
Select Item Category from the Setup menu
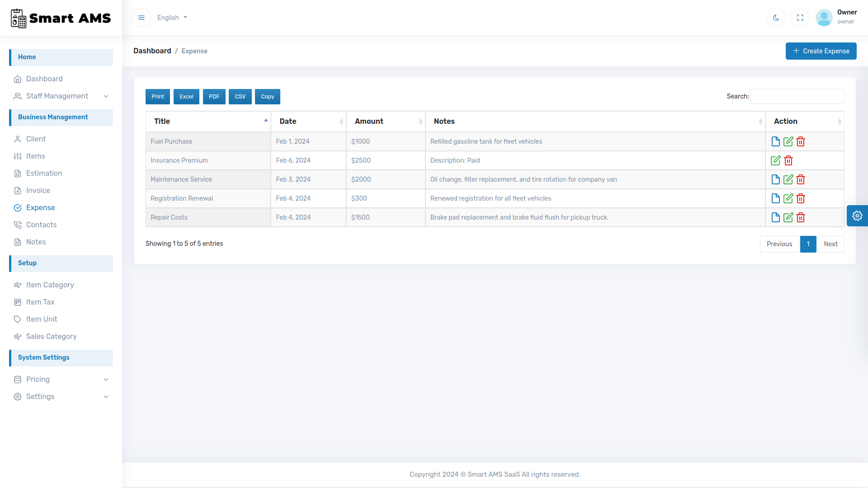50,285
